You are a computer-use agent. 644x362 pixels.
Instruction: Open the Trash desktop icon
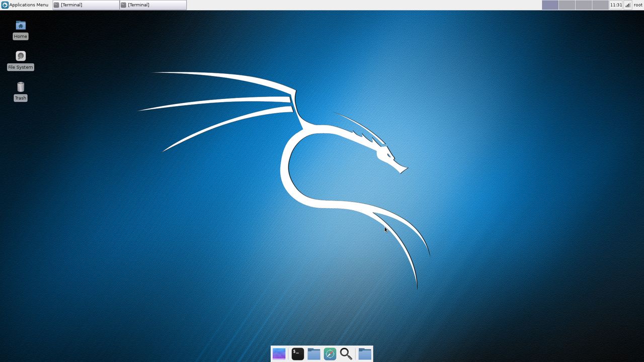[21, 87]
